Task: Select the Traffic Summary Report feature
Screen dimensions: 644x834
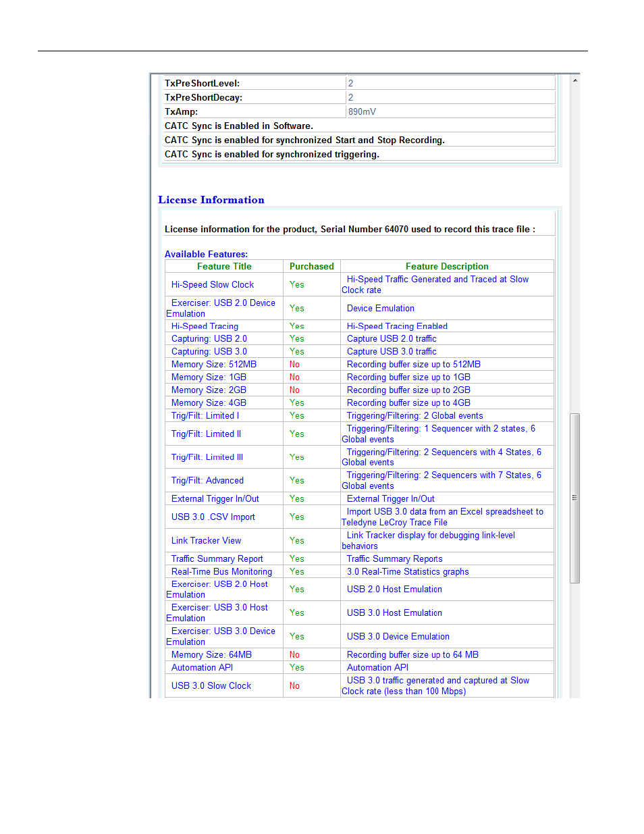Action: coord(217,559)
